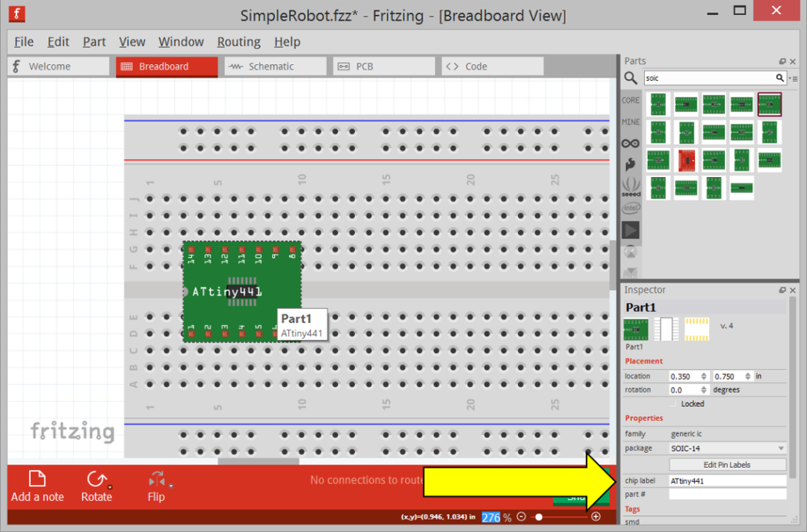This screenshot has width=807, height=532.
Task: Open the CORE parts bin
Action: pos(631,100)
